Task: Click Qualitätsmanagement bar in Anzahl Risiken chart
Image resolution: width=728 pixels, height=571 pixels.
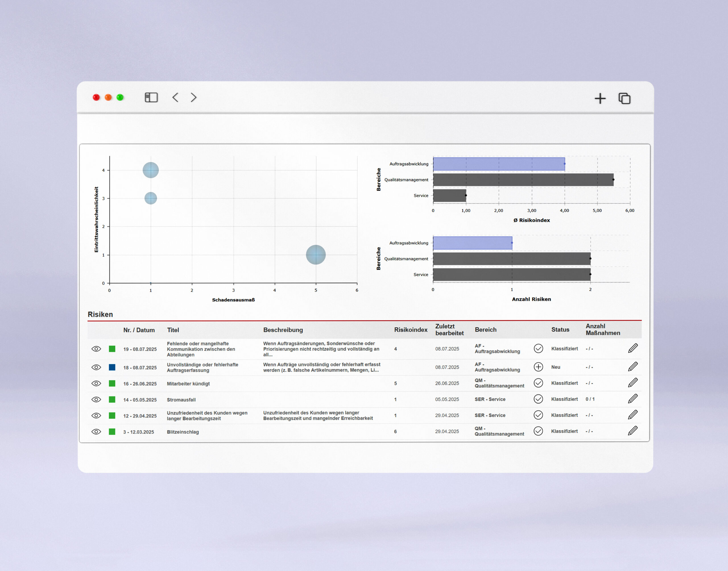Action: coord(512,259)
